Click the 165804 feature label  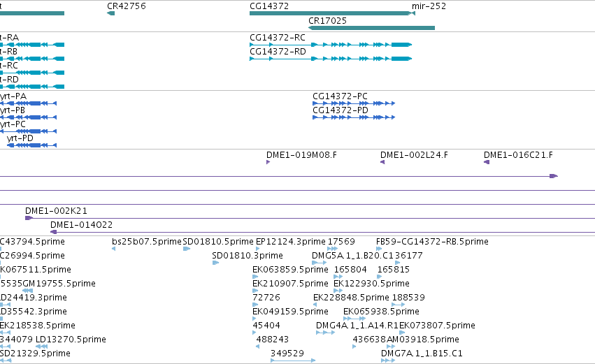(350, 270)
